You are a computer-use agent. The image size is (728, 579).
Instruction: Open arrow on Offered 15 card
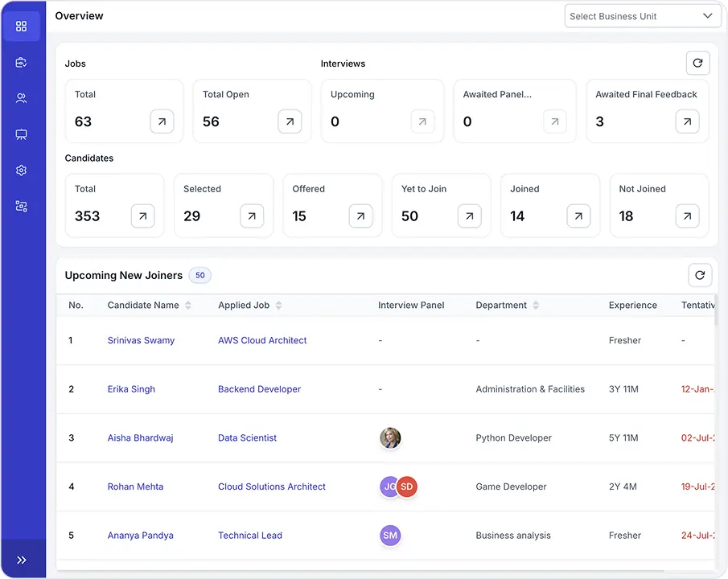click(x=360, y=216)
